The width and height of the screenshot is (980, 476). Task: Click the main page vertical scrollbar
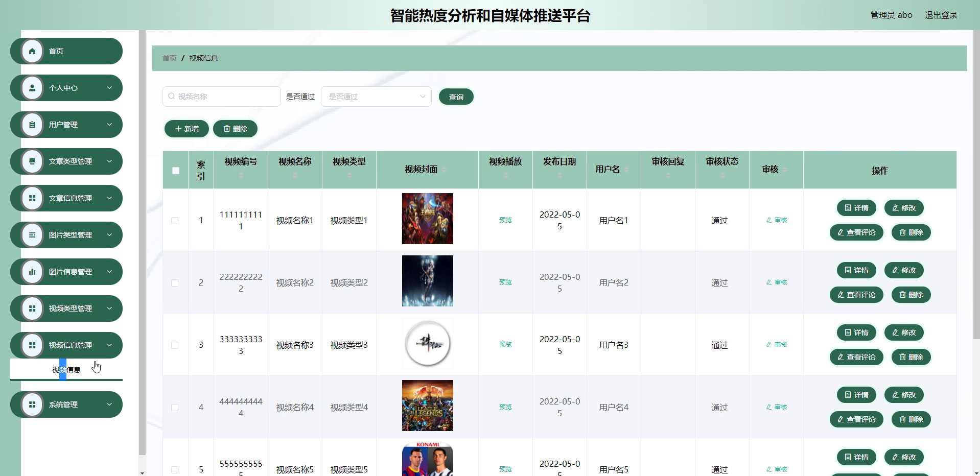(976, 184)
